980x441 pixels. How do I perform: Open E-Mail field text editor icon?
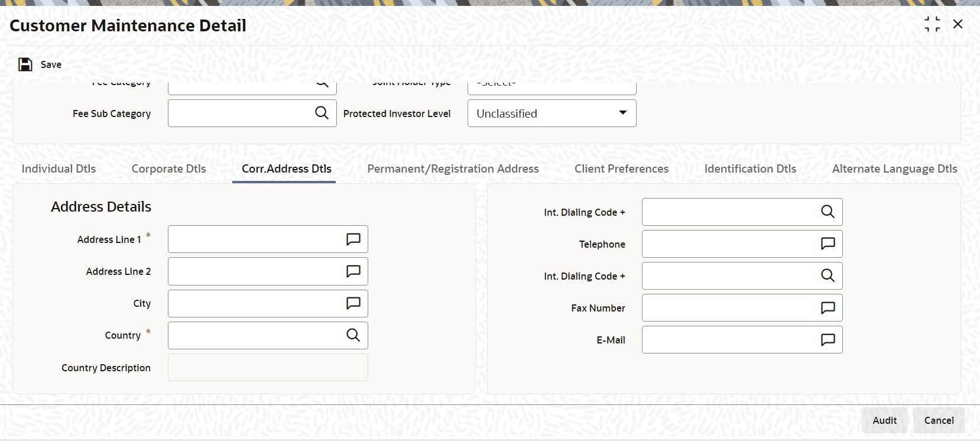[828, 339]
